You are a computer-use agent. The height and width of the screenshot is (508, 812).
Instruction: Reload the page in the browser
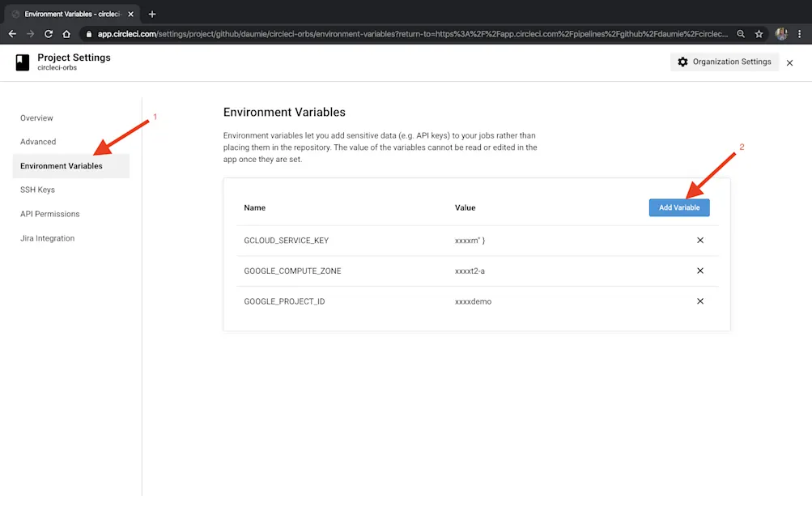pyautogui.click(x=49, y=34)
